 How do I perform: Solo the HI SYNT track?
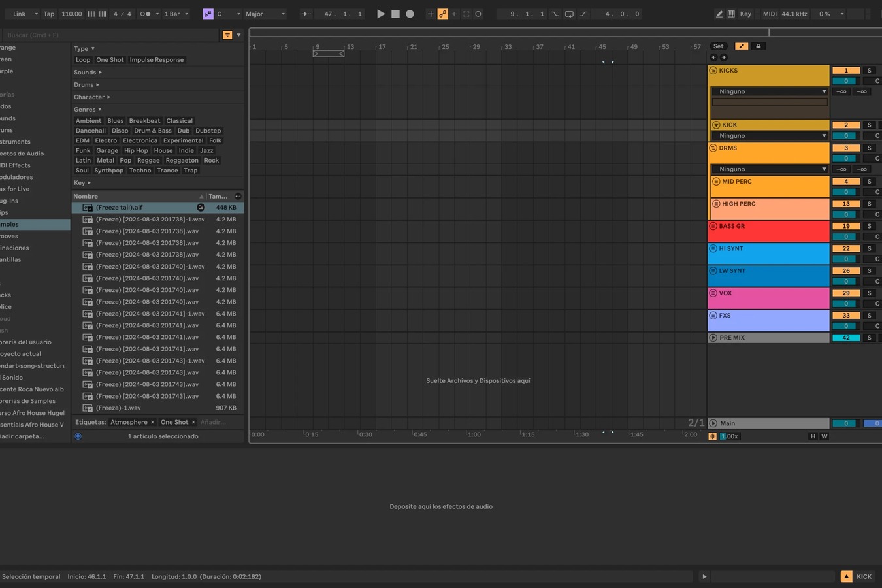(870, 248)
